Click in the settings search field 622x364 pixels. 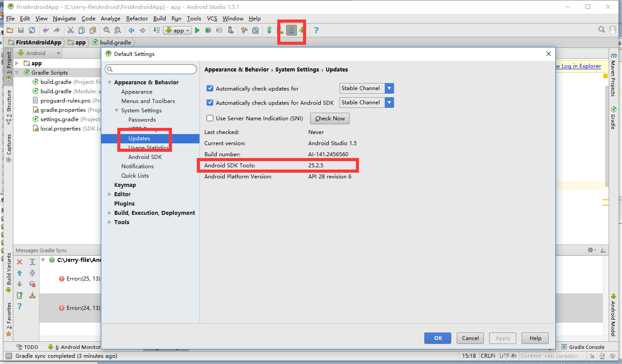(151, 69)
